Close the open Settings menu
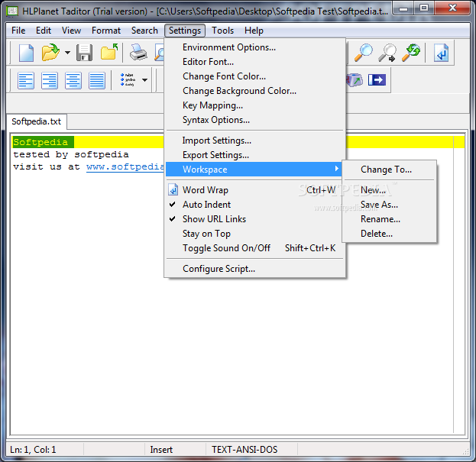The width and height of the screenshot is (476, 462). tap(185, 31)
